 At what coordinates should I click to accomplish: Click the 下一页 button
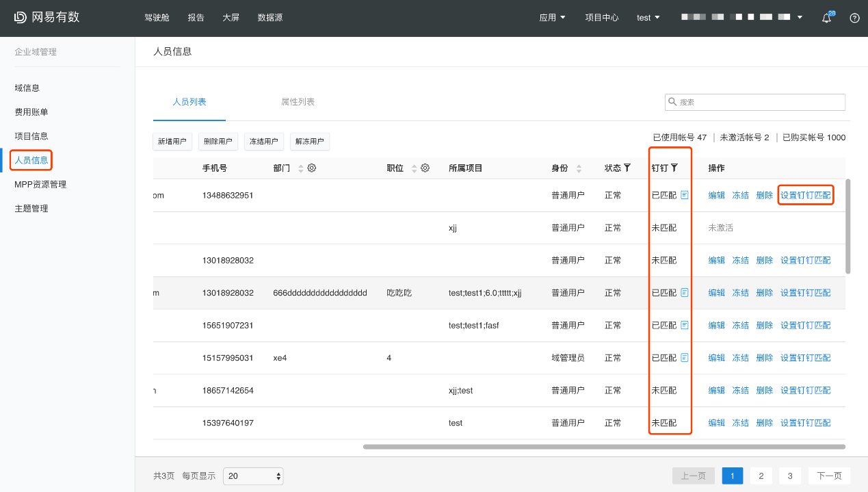click(829, 476)
